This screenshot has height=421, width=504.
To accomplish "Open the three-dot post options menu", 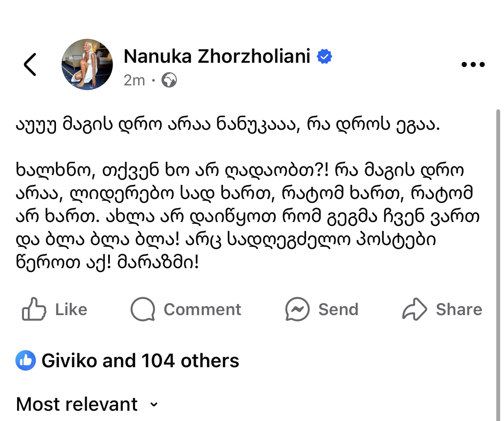I will (473, 65).
